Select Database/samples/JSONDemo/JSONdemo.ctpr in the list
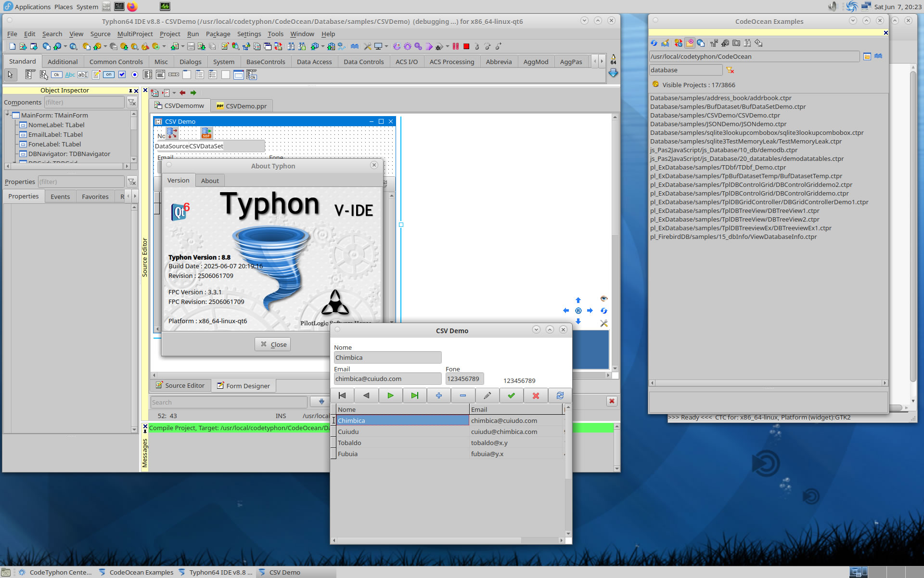Viewport: 924px width, 578px height. (718, 124)
